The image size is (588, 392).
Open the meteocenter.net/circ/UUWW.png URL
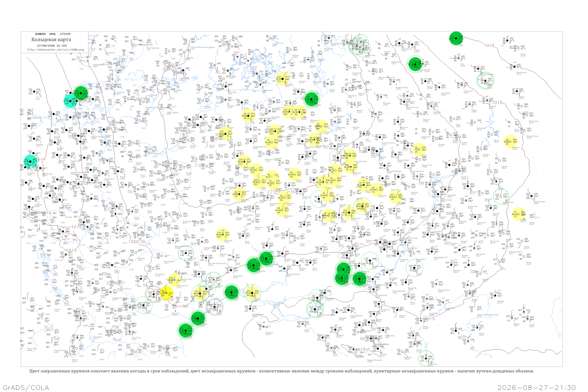click(55, 50)
